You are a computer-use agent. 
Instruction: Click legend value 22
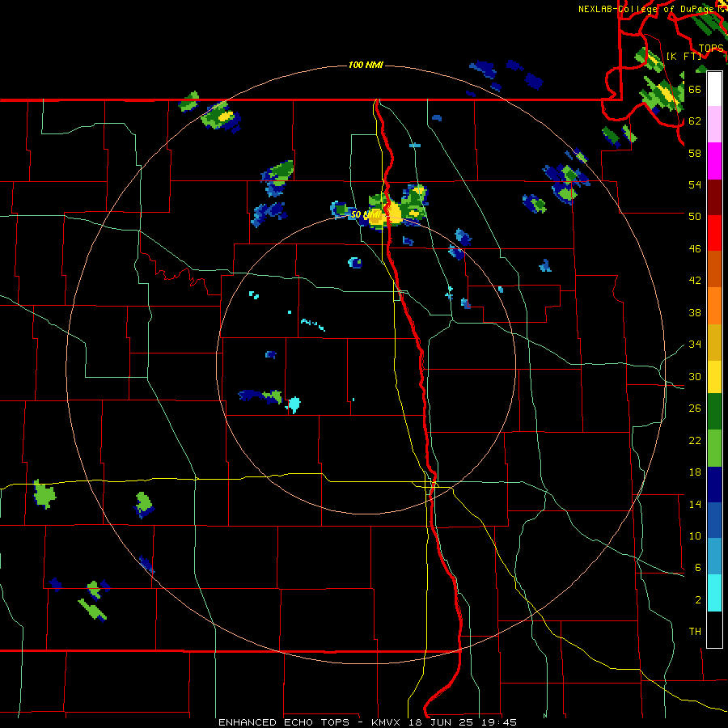click(x=695, y=441)
